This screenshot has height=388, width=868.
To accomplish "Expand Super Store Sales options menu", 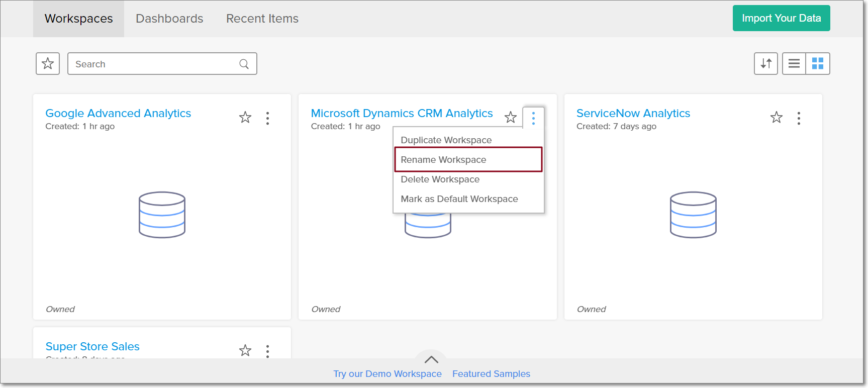I will pyautogui.click(x=267, y=351).
